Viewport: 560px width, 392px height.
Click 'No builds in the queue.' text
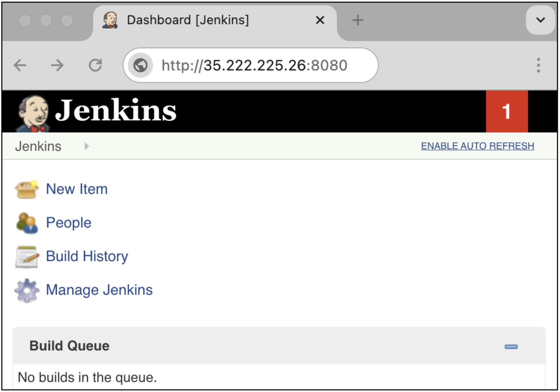click(x=87, y=378)
